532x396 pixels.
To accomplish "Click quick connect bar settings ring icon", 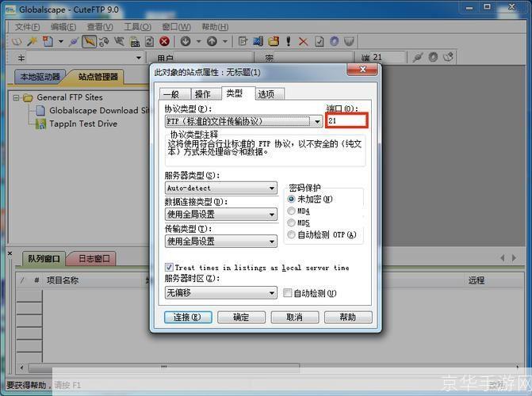I will click(x=433, y=57).
